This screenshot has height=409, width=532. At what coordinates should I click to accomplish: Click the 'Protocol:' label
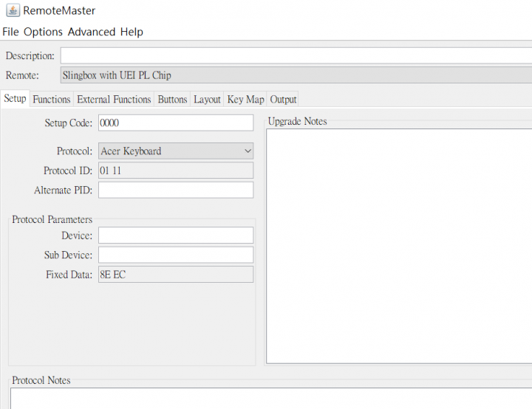[x=75, y=151]
